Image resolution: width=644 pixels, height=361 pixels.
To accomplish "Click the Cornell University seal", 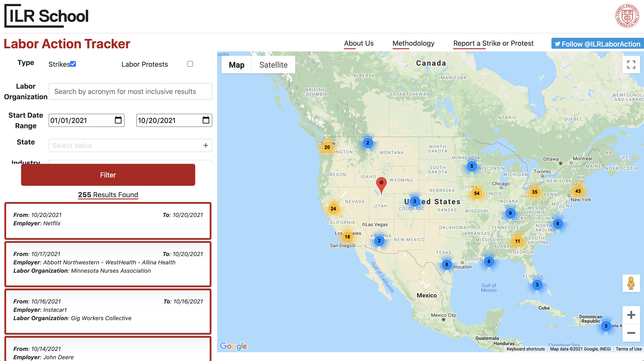I will (x=627, y=16).
